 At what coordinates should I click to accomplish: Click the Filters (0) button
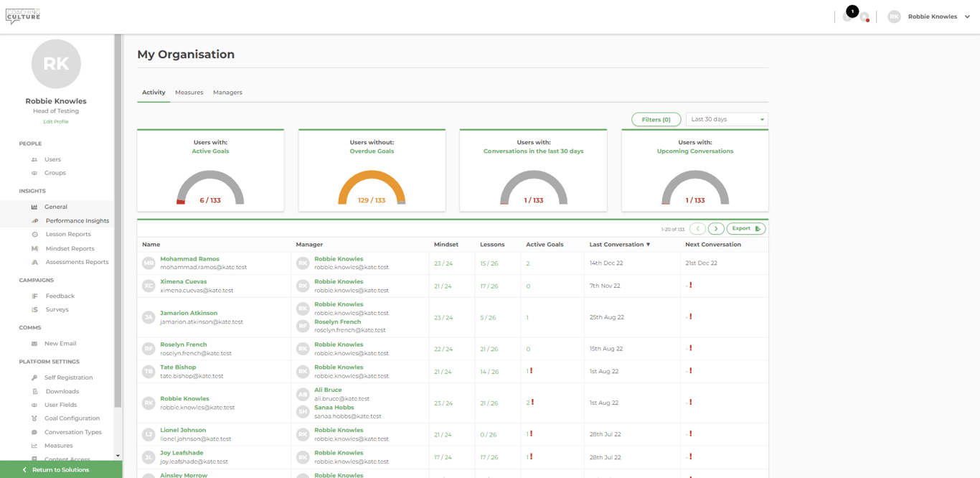[x=656, y=119]
